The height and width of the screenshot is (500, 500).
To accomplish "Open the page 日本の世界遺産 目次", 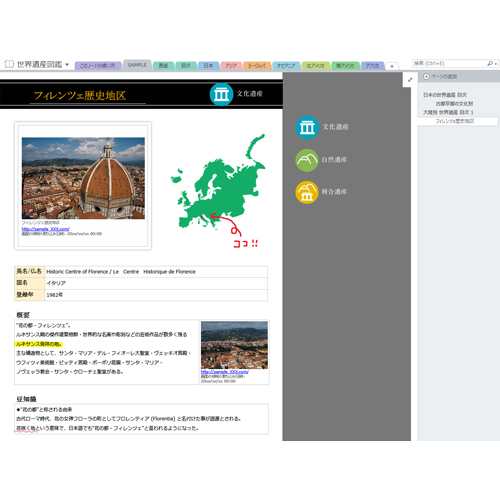I will tap(445, 95).
